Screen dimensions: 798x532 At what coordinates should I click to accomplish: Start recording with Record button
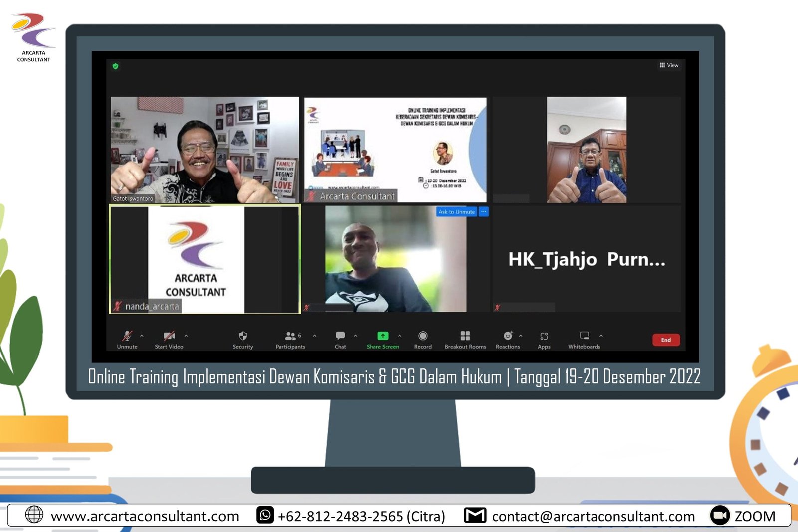(423, 336)
